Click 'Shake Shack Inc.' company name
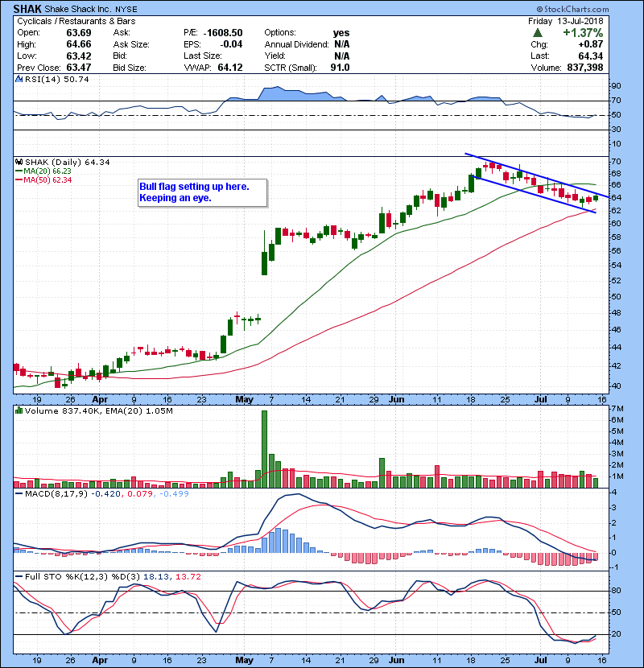 coord(78,9)
